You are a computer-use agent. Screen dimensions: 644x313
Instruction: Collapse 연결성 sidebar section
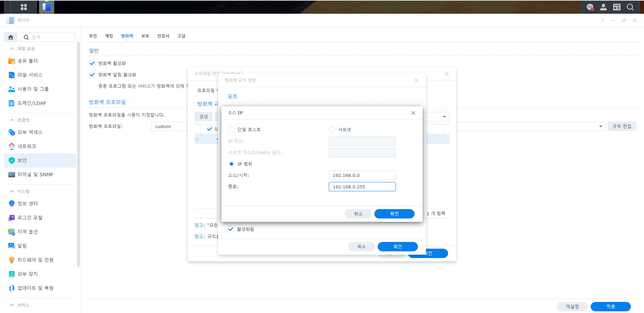point(12,120)
